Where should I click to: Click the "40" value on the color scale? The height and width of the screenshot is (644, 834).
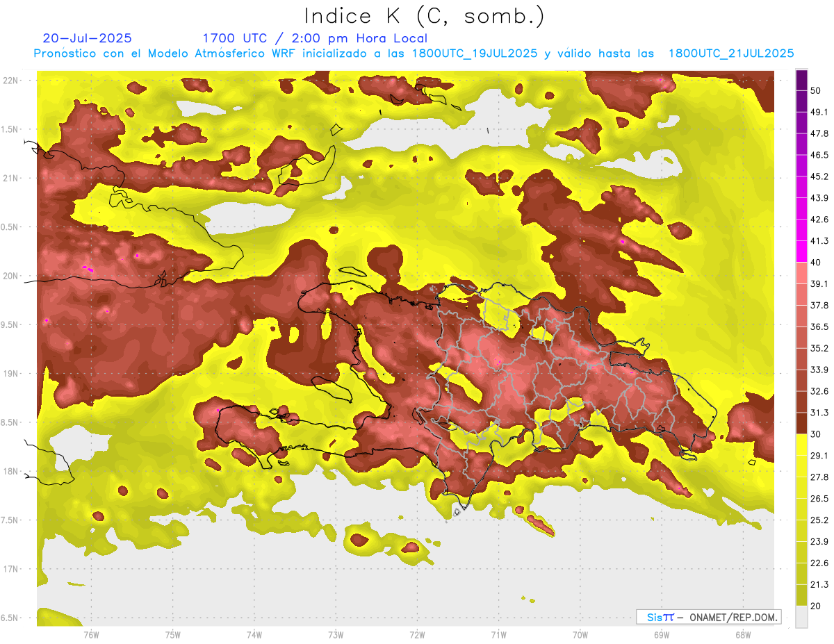[x=817, y=263]
